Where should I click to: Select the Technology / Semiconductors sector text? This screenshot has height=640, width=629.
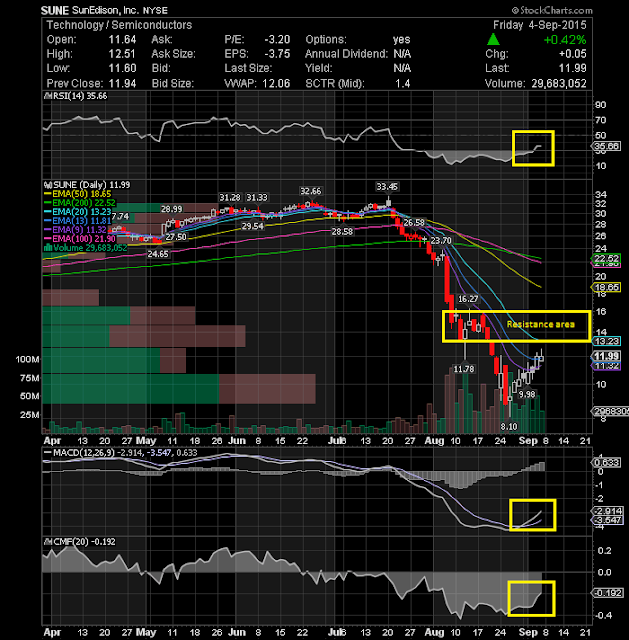pyautogui.click(x=119, y=25)
